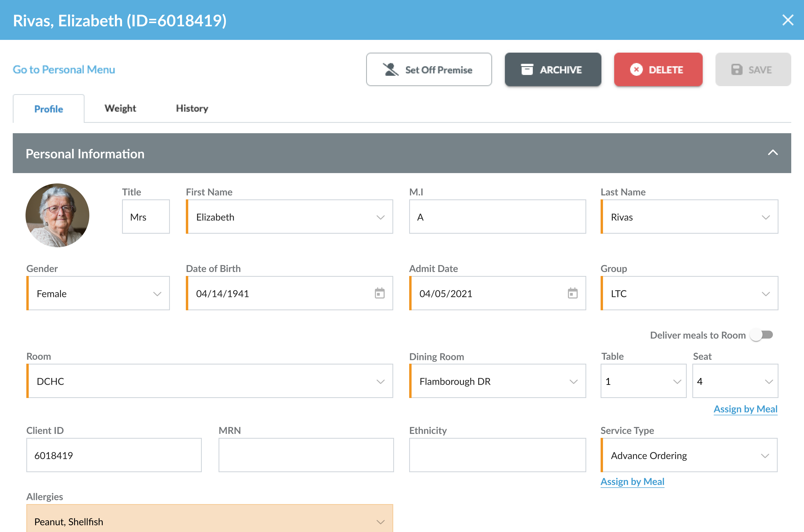Click into the MRN input field

pyautogui.click(x=306, y=455)
